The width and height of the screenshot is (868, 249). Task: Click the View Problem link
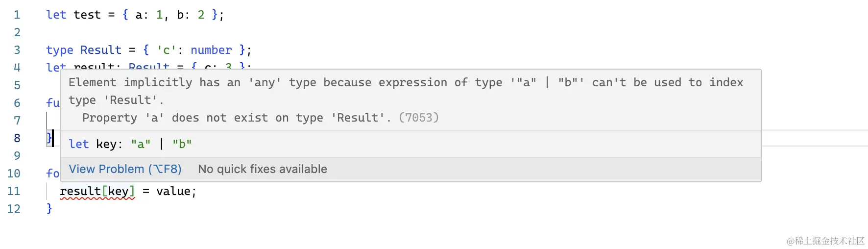click(x=125, y=169)
